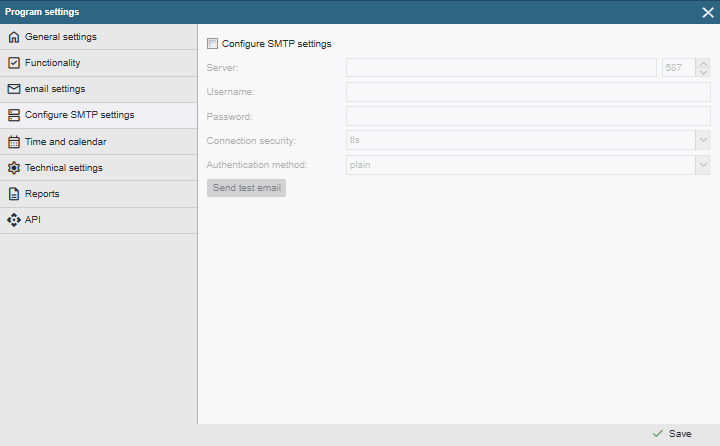Click the email settings envelope icon

14,89
